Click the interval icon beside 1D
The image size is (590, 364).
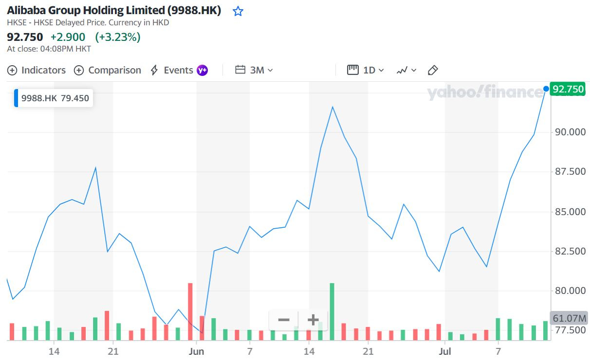coord(353,70)
